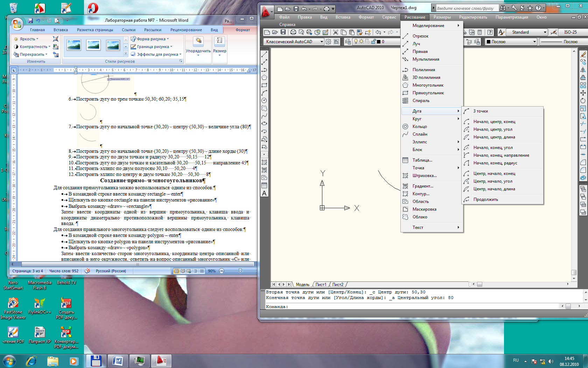Choose 'Центр, начало, длина' arc option
Screen dimensions: 588x368
(x=494, y=189)
